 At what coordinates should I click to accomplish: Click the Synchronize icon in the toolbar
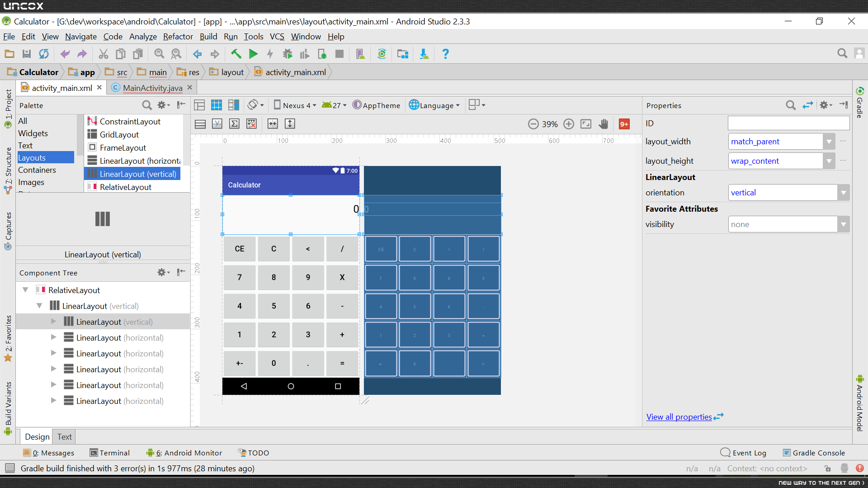point(44,54)
